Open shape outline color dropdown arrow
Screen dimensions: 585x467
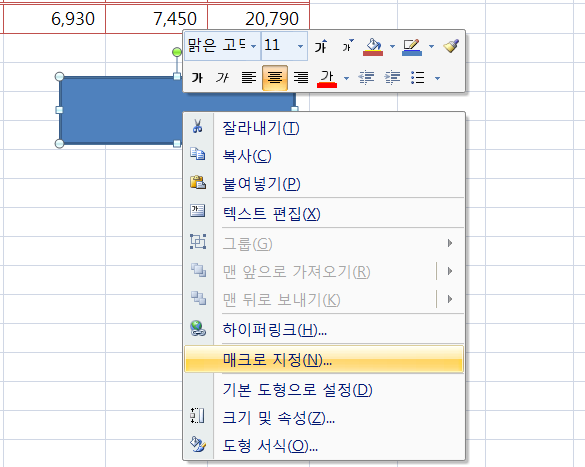tap(431, 47)
